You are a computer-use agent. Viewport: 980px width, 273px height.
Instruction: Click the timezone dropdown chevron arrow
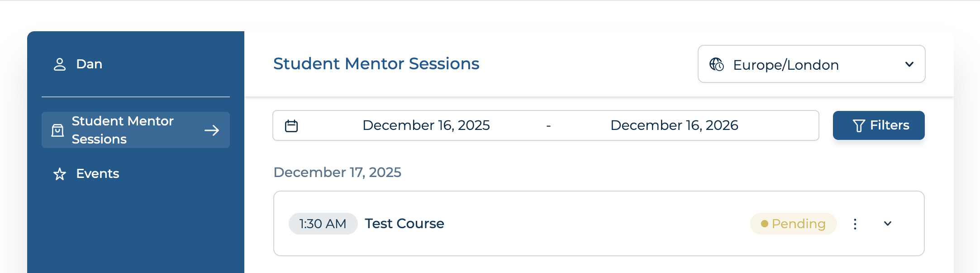[x=909, y=64]
